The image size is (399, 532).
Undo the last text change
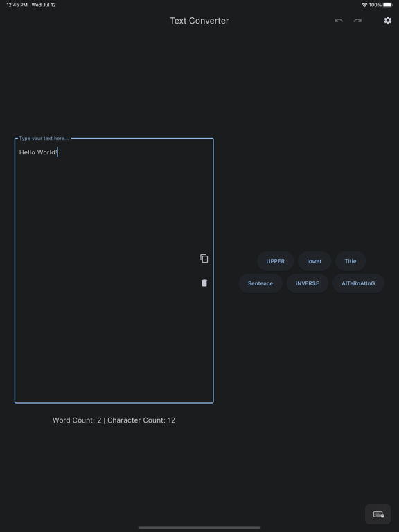[x=339, y=21]
